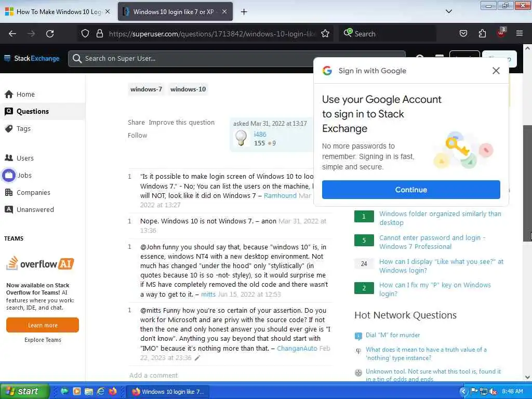Open the folder icon in quick launch
Viewport: 532px width, 399px height.
point(89,391)
